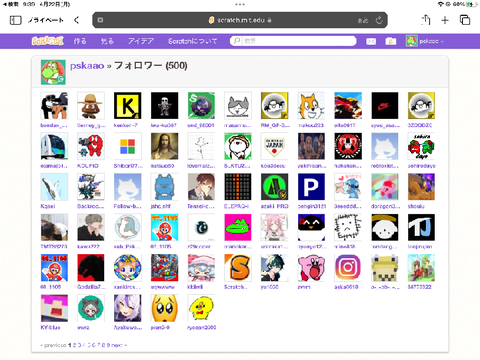Viewport: 480px width, 360px height.
Task: Open the Stitch character avatar
Action: tap(348, 187)
